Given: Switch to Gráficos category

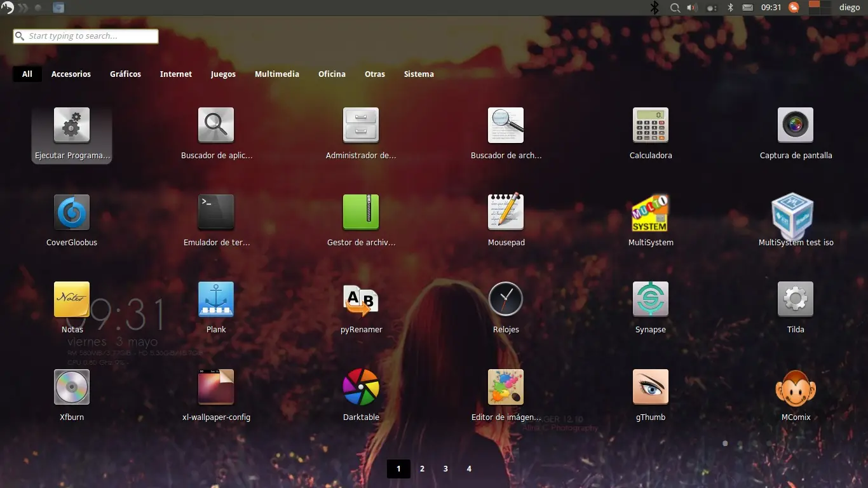Looking at the screenshot, I should click(125, 74).
